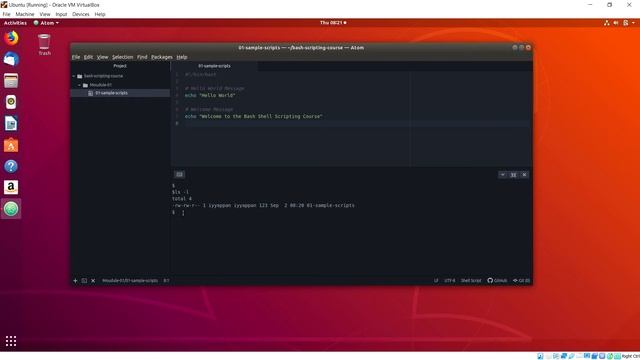Open the Atom app menu dropdown in top bar
Viewport: 640px width, 360px height.
click(x=46, y=23)
